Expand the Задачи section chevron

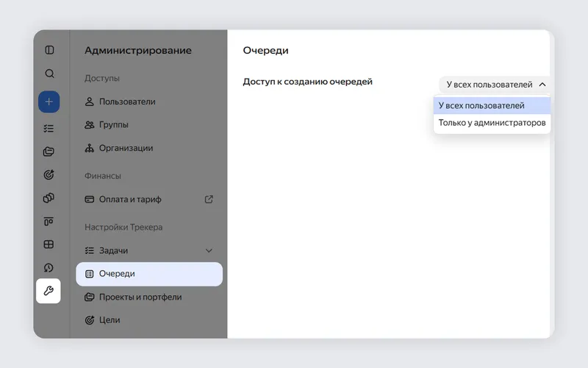pyautogui.click(x=209, y=250)
